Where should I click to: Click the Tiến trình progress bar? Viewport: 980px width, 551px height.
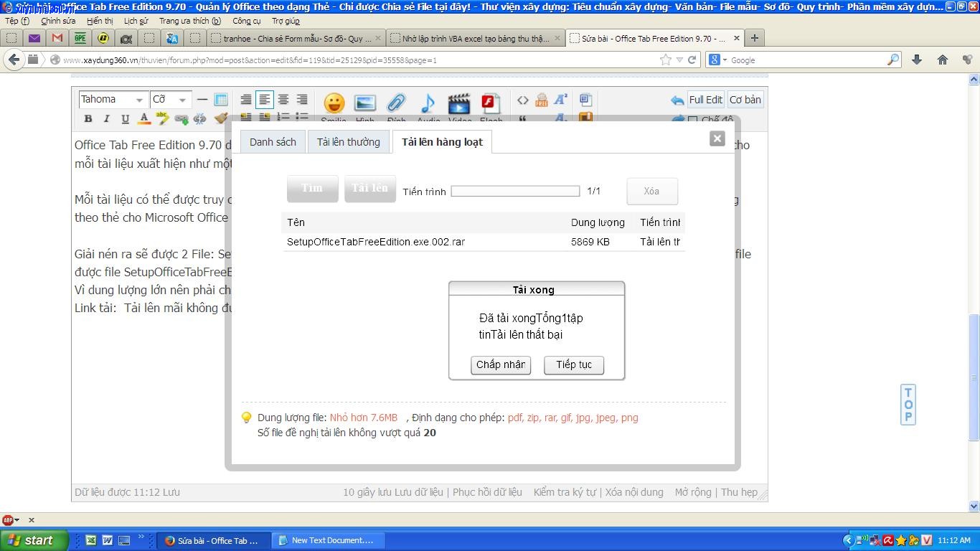click(515, 191)
